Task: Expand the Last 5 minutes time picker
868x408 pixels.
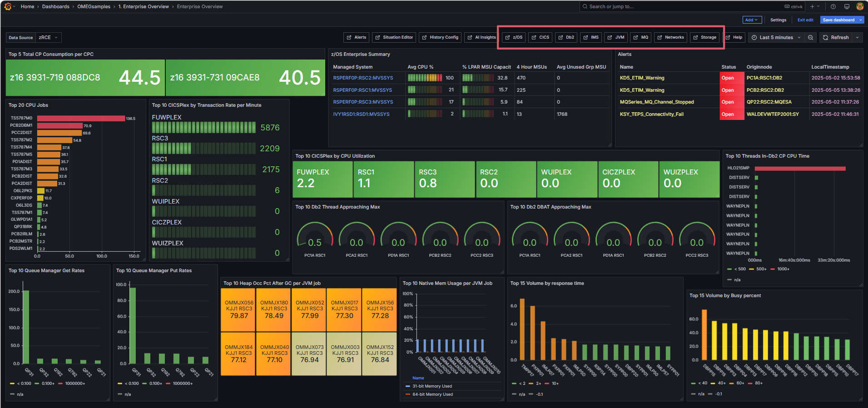Action: tap(776, 38)
